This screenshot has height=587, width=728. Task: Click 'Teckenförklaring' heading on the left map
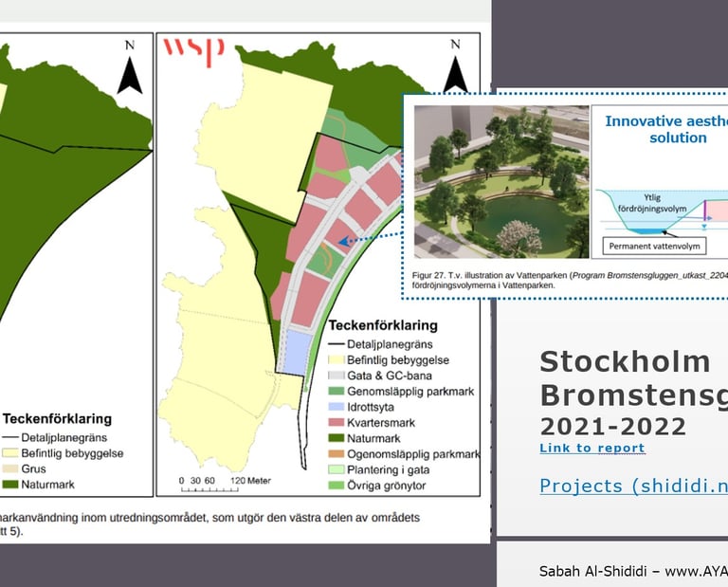tap(57, 419)
